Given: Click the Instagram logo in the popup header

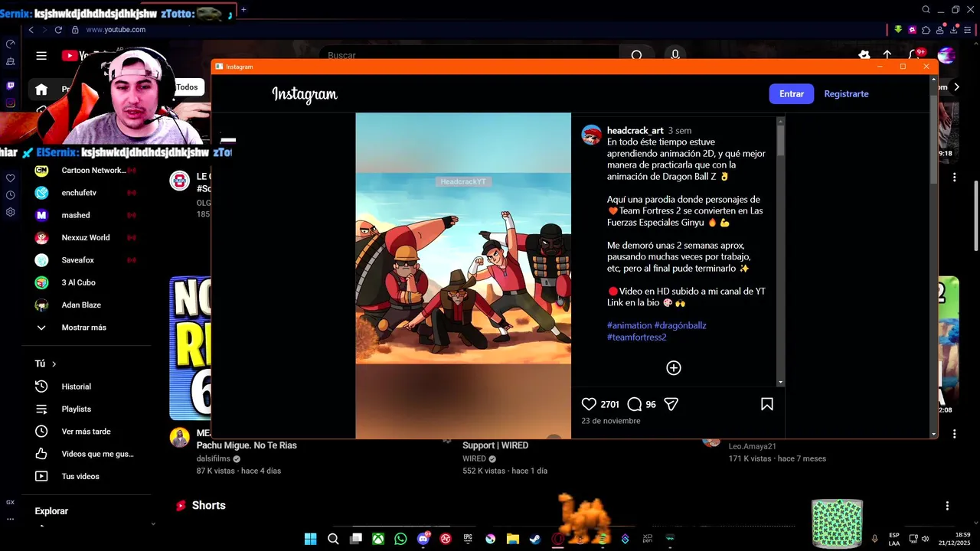Looking at the screenshot, I should [x=305, y=94].
